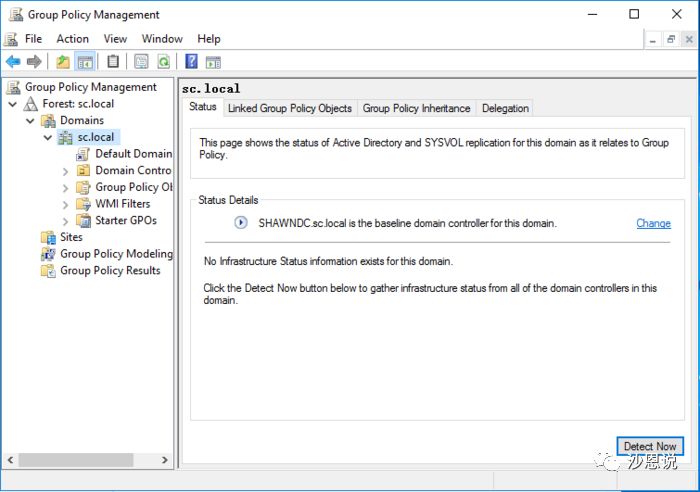The width and height of the screenshot is (700, 492).
Task: Select the Status tab
Action: 203,107
